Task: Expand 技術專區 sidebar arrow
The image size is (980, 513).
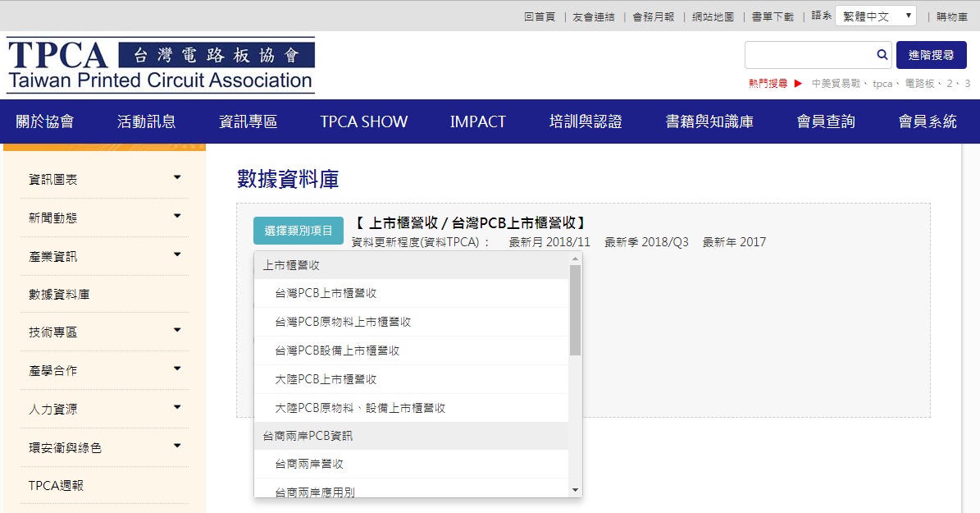Action: pyautogui.click(x=177, y=330)
